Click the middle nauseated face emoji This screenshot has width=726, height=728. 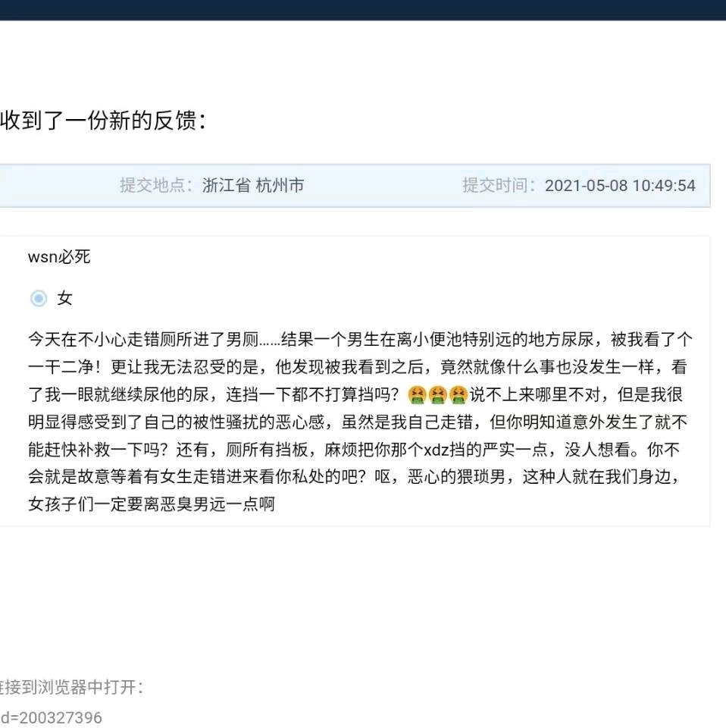tap(437, 394)
